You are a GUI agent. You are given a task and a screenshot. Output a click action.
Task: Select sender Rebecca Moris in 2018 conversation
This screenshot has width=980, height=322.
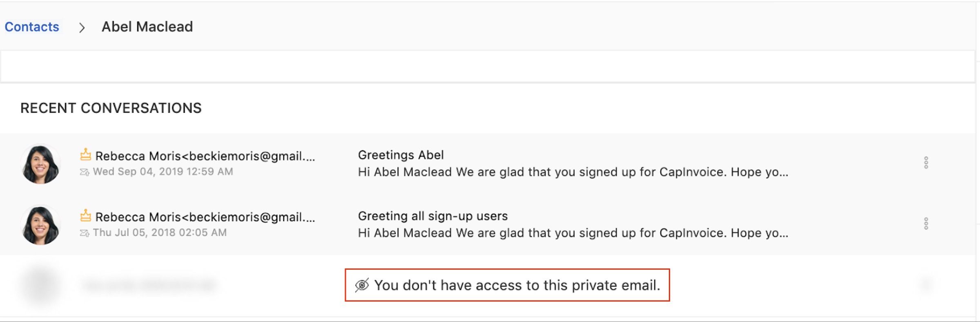click(x=205, y=217)
